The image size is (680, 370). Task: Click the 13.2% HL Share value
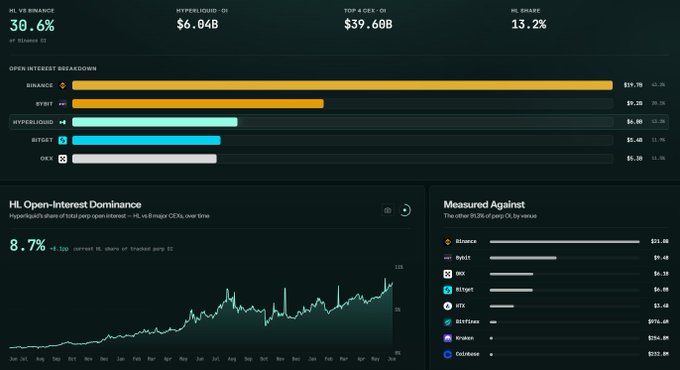[x=529, y=24]
